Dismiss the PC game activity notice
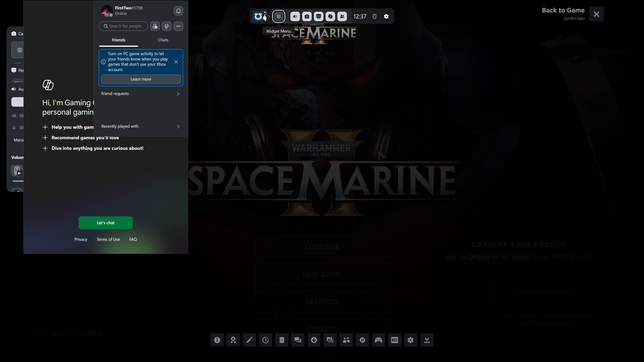This screenshot has height=362, width=644. tap(176, 62)
